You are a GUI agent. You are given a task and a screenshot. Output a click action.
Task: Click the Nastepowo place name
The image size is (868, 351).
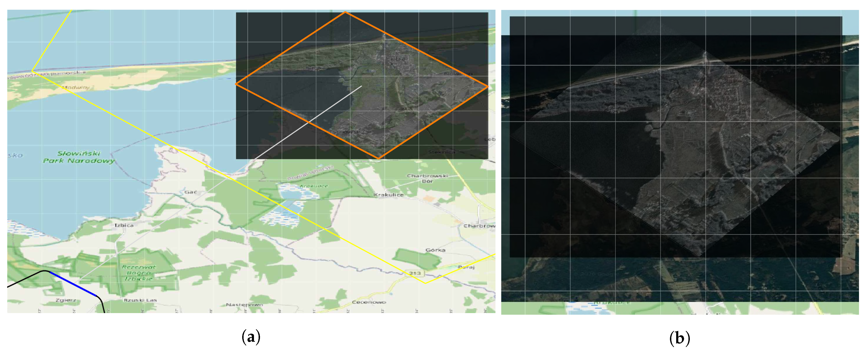coord(244,305)
